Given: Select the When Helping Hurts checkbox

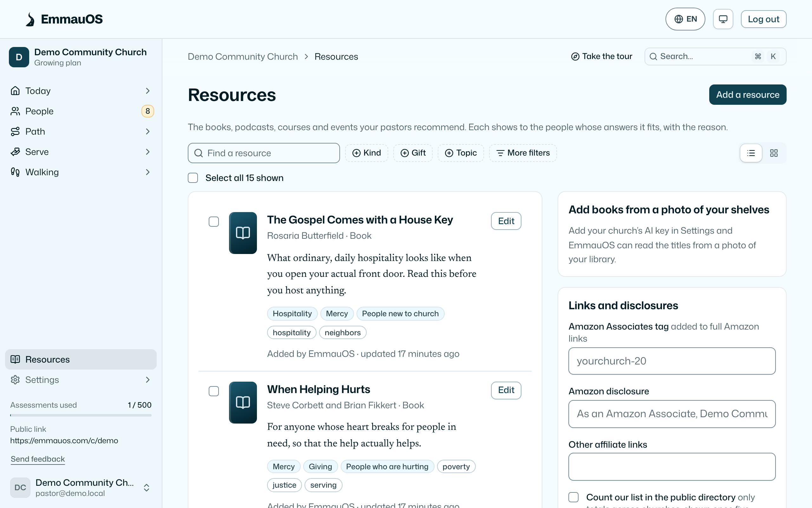Looking at the screenshot, I should (x=214, y=391).
